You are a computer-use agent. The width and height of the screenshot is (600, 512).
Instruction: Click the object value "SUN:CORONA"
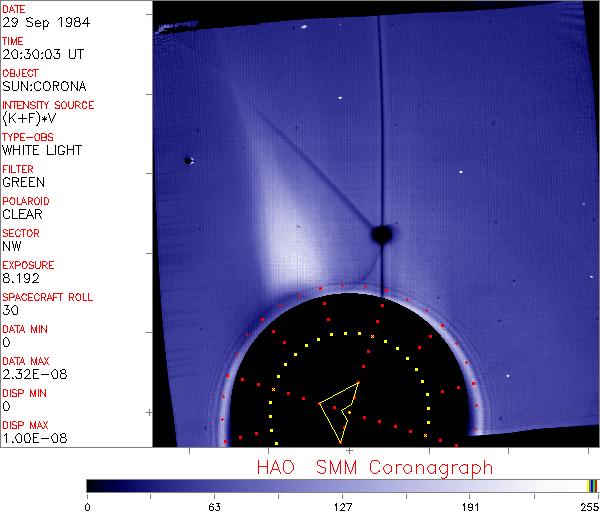(x=44, y=86)
